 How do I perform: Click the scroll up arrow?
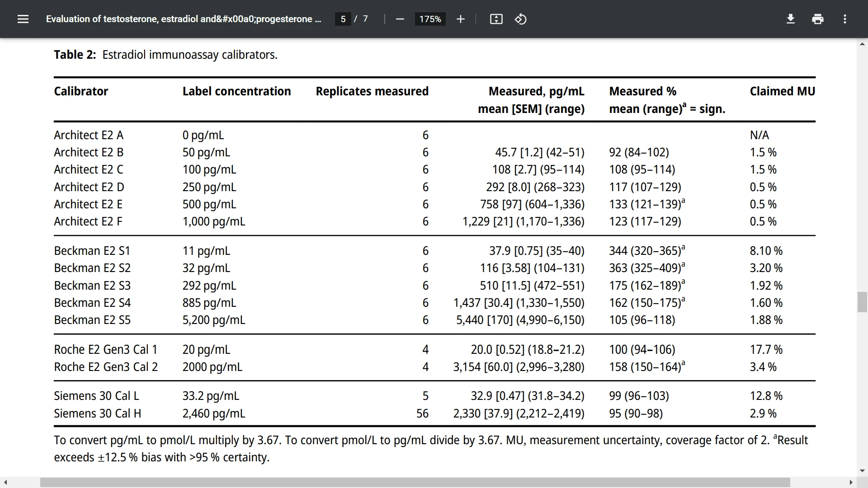point(862,44)
